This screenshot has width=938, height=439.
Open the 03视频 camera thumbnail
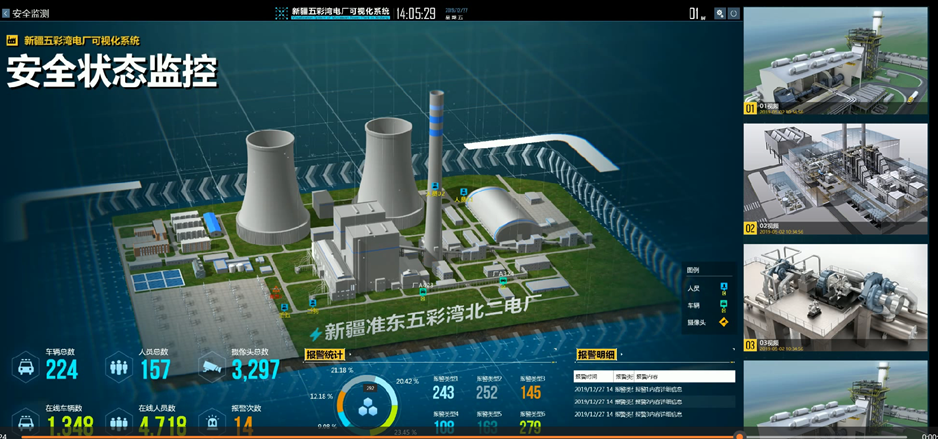[x=835, y=297]
